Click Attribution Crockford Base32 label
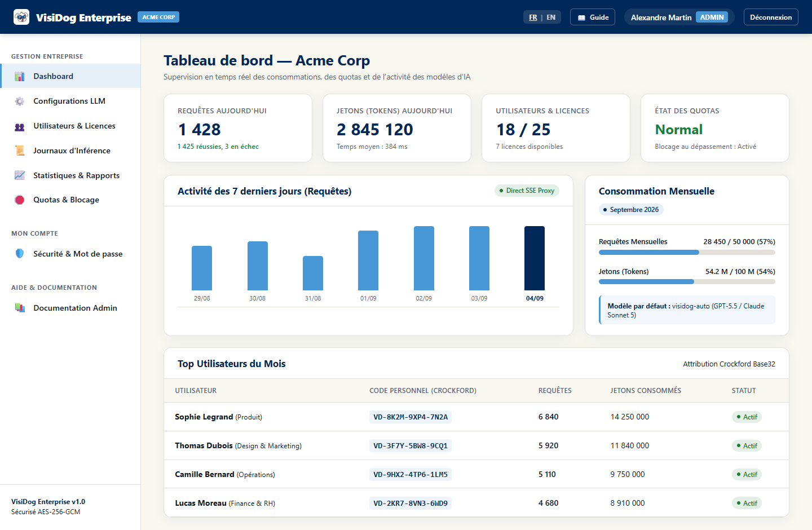The image size is (812, 530). (729, 364)
